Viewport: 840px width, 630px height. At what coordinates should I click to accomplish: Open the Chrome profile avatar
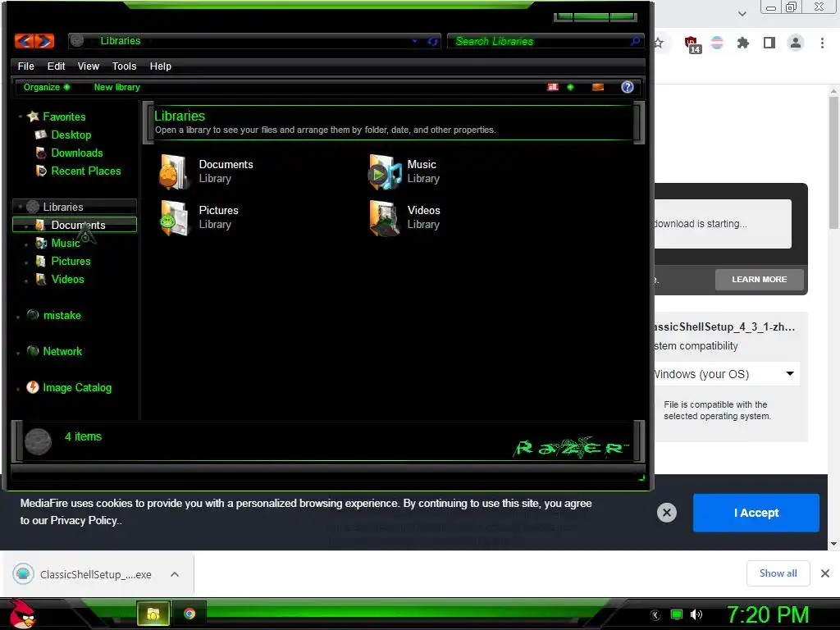[796, 43]
